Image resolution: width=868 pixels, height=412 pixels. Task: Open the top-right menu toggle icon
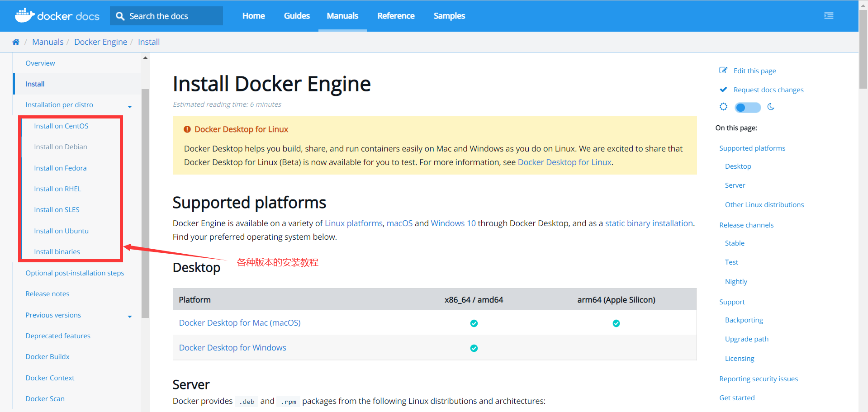coord(829,16)
